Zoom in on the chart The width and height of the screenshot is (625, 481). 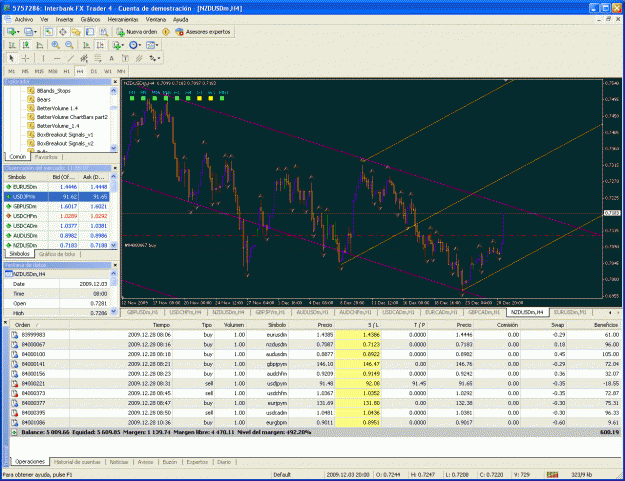[55, 45]
